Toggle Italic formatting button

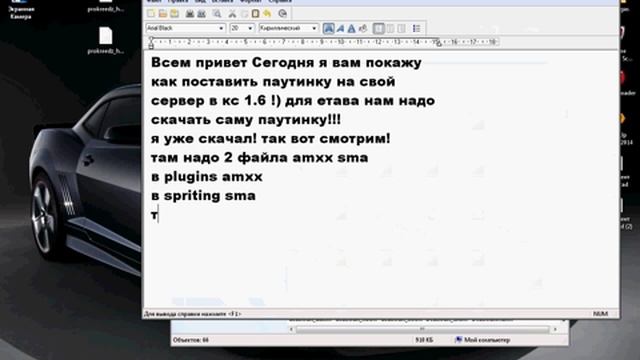340,28
